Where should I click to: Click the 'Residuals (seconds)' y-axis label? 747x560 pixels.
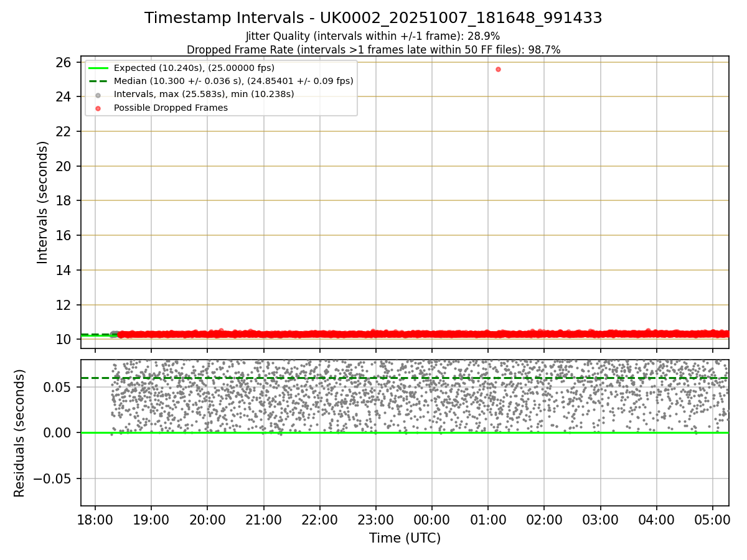tap(20, 433)
